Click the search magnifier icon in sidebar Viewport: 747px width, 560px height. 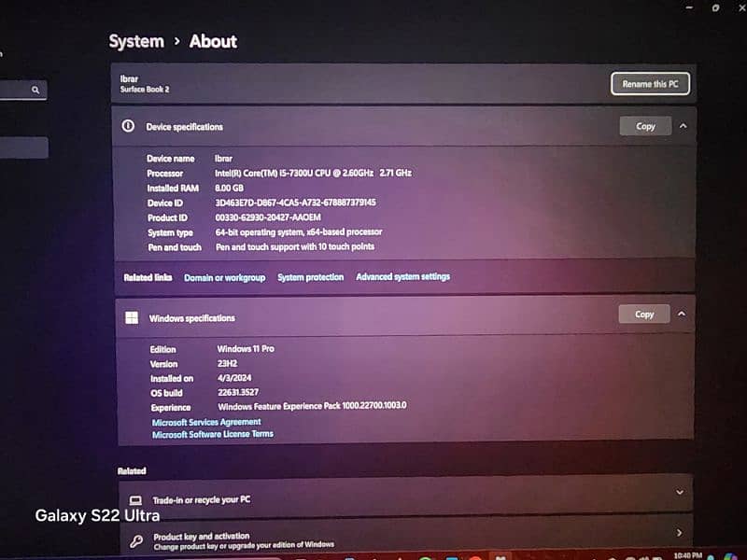[x=35, y=91]
